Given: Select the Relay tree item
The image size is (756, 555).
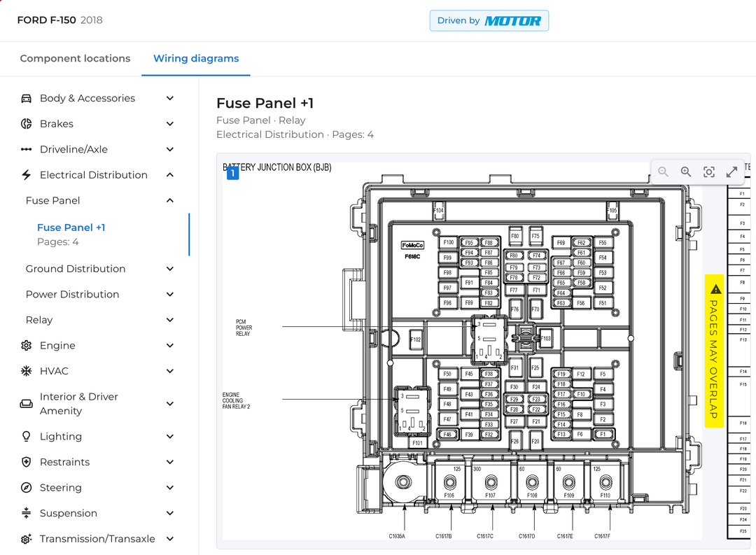Looking at the screenshot, I should (39, 320).
